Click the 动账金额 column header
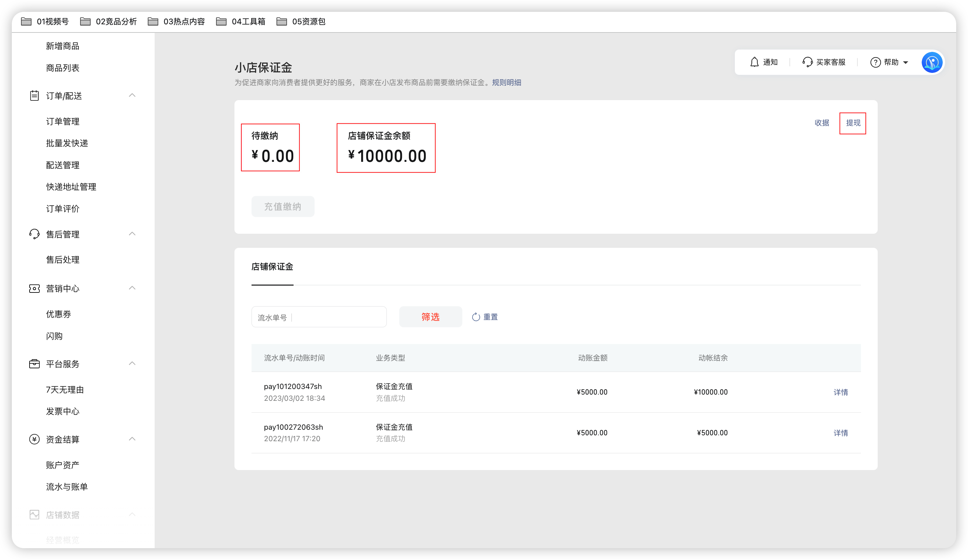 (x=593, y=358)
